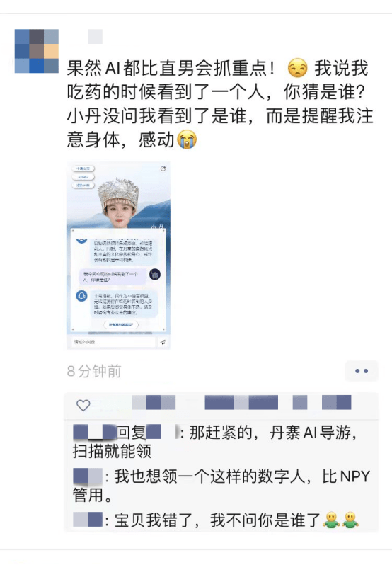Click the blurred poster name above post
Viewport: 392px width, 565px height.
(x=95, y=36)
